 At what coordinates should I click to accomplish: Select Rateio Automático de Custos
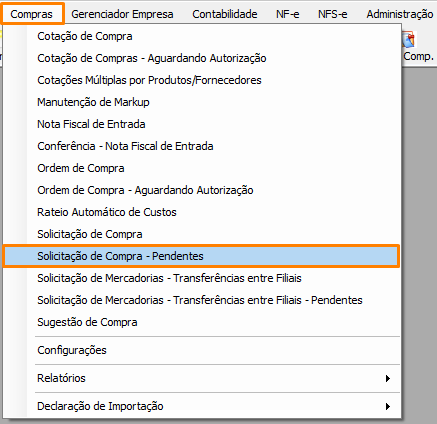tap(201, 212)
